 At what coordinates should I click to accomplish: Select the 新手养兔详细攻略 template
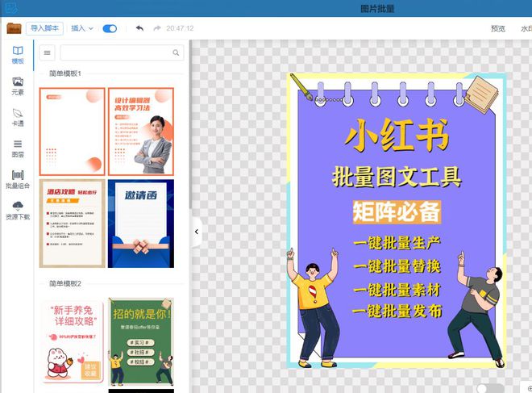73,341
